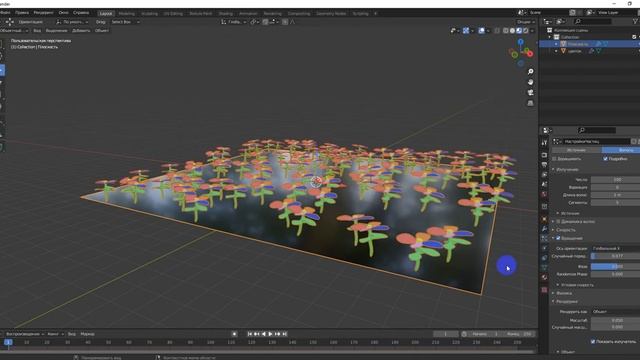Click the blue Z axis on navigation gizmo
Image resolution: width=640 pixels, height=360 pixels.
[x=520, y=42]
